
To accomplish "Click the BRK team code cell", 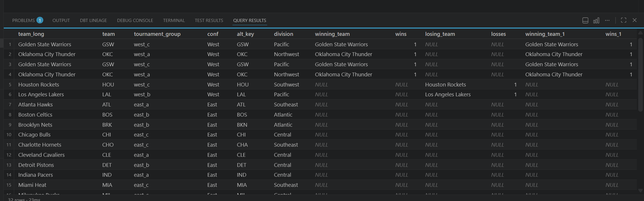I will 107,125.
